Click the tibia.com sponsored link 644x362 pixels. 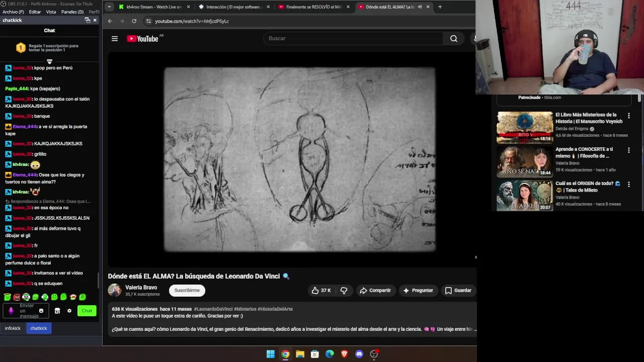[552, 98]
